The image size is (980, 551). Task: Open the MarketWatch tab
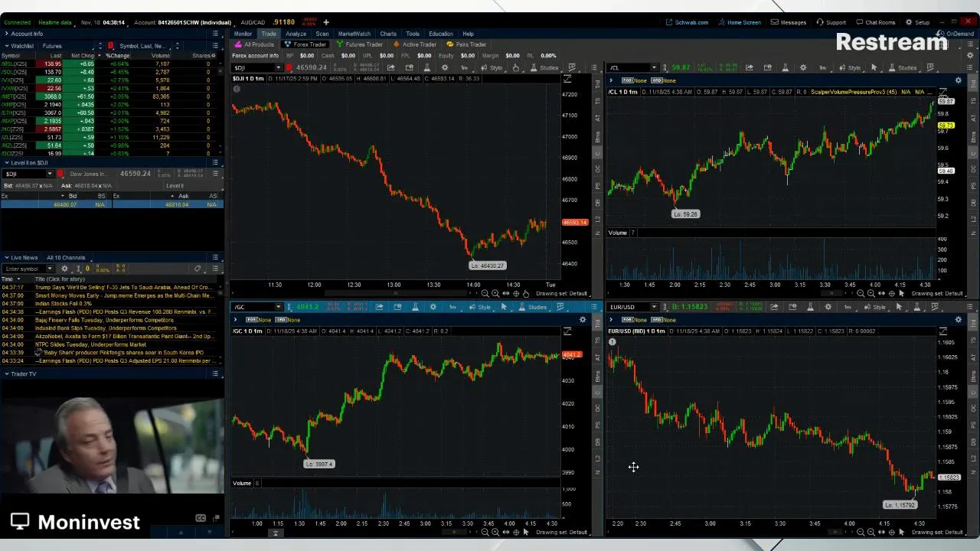[x=354, y=34]
